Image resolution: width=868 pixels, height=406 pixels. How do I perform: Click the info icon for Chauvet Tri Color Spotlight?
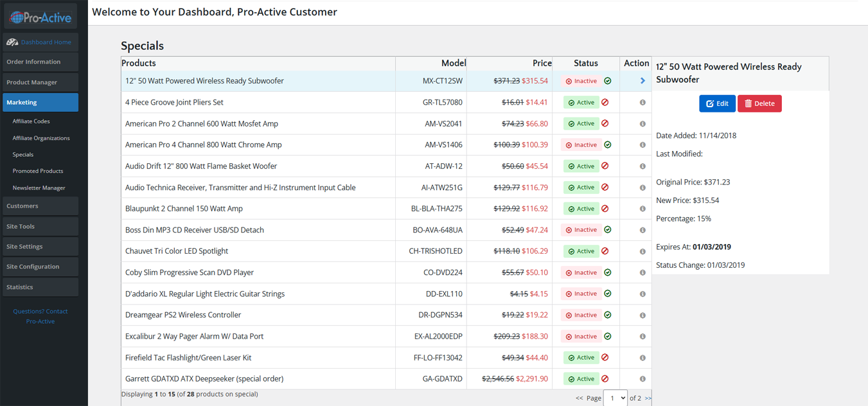(642, 251)
